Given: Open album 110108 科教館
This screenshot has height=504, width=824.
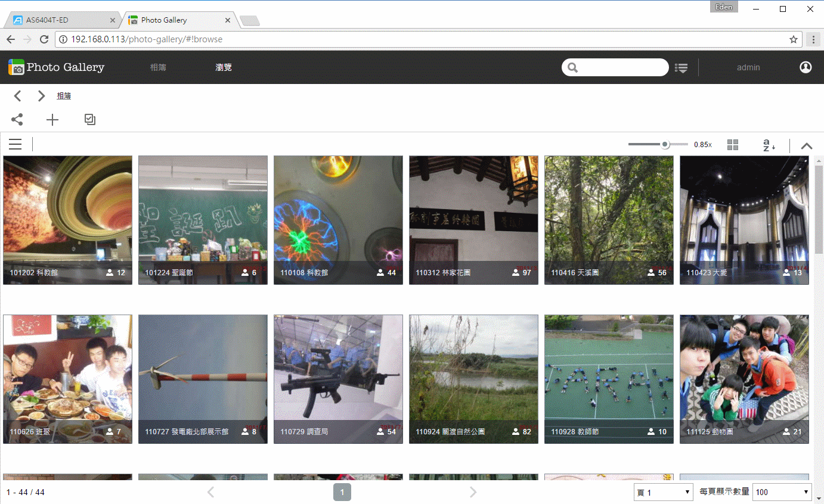Looking at the screenshot, I should pos(338,220).
